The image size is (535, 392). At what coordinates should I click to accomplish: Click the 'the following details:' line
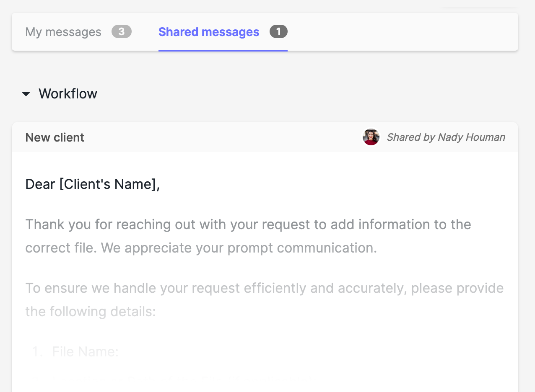pyautogui.click(x=91, y=312)
